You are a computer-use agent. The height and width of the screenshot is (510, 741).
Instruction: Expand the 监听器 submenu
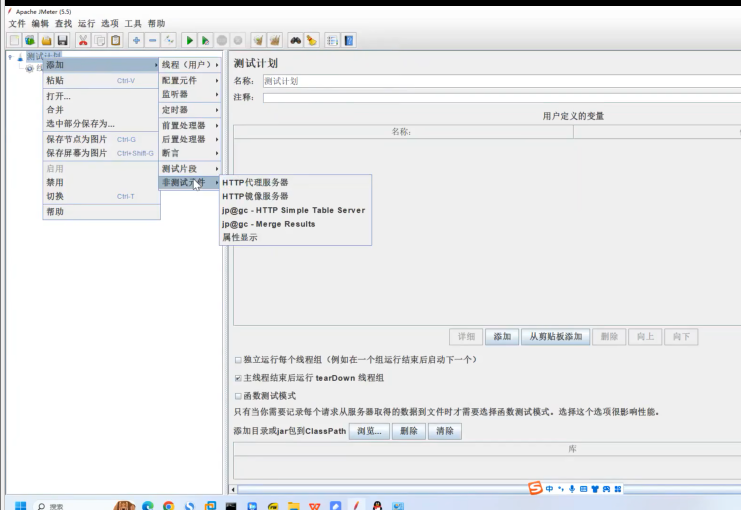(190, 94)
